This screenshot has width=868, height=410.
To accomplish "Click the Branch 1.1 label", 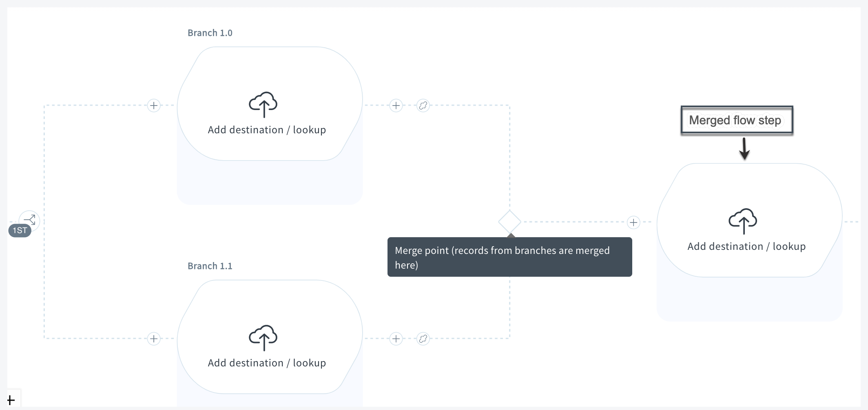I will tap(210, 266).
